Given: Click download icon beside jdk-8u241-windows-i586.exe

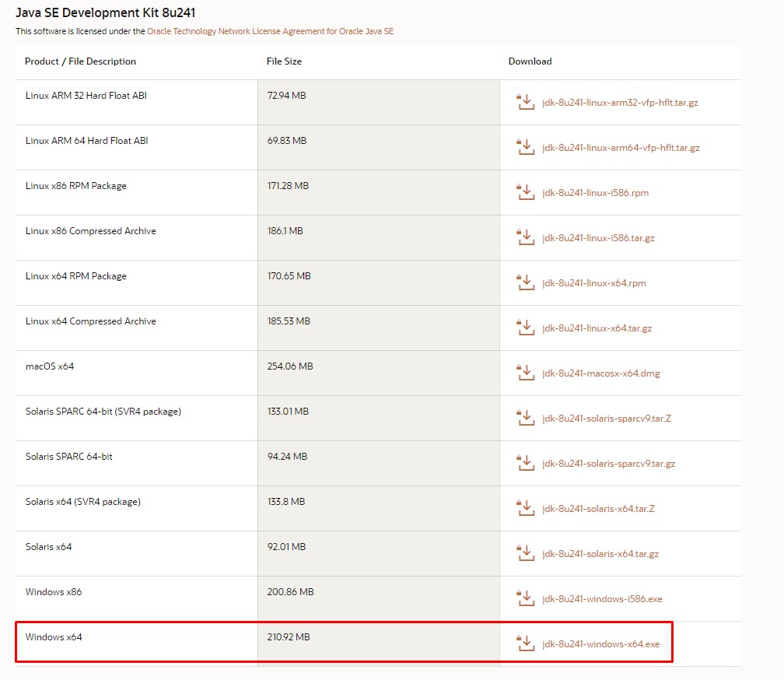Looking at the screenshot, I should pos(526,598).
